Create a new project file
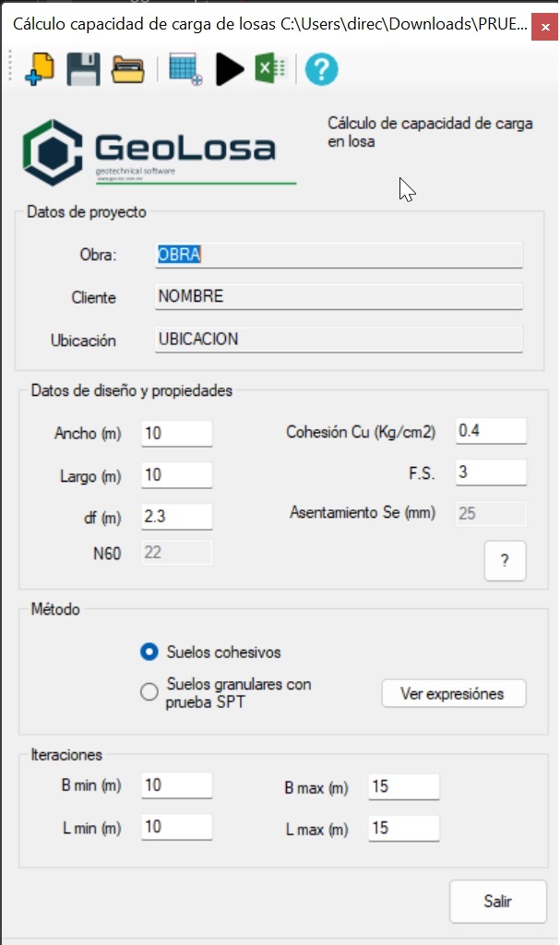The image size is (560, 945). (x=38, y=69)
